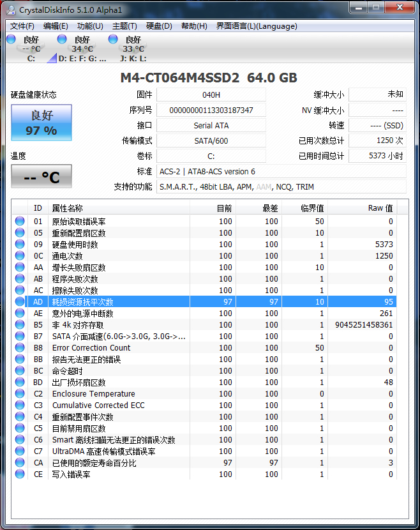Open the 功能(U) menu
The width and height of the screenshot is (420, 530).
(x=90, y=26)
